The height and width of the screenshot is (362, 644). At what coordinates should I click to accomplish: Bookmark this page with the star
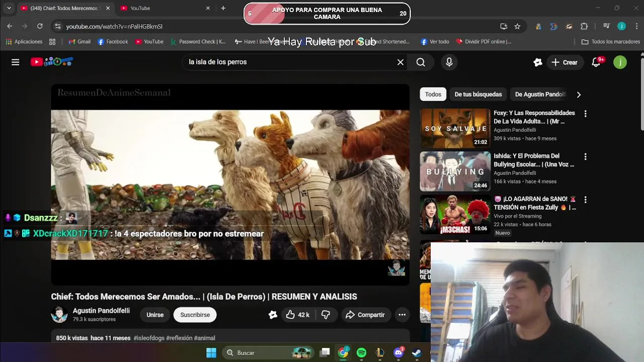click(x=517, y=26)
